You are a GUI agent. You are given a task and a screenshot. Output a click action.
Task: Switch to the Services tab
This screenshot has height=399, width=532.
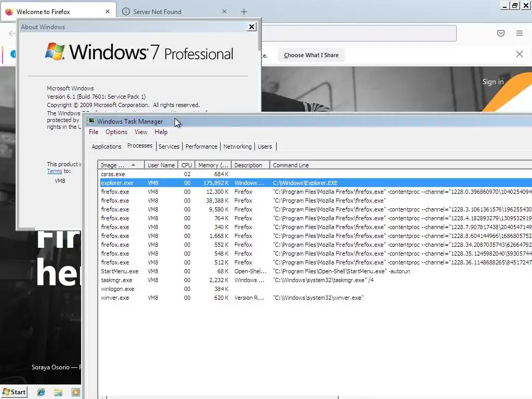(169, 147)
